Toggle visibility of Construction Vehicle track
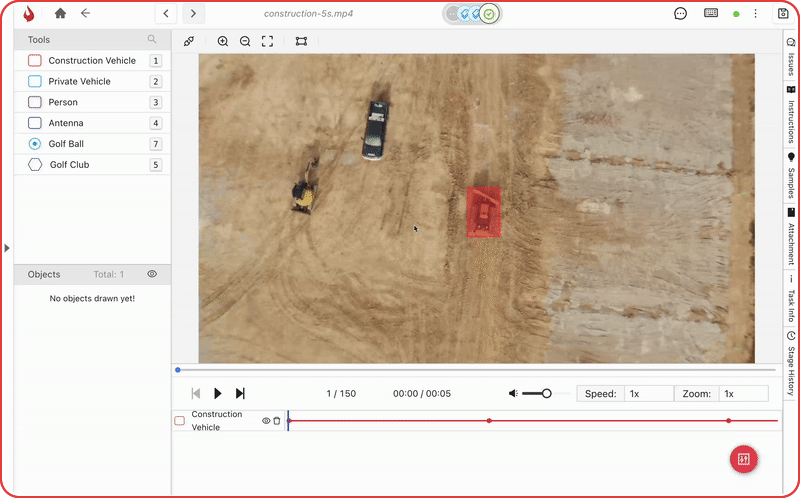Image resolution: width=800 pixels, height=498 pixels. click(x=266, y=421)
